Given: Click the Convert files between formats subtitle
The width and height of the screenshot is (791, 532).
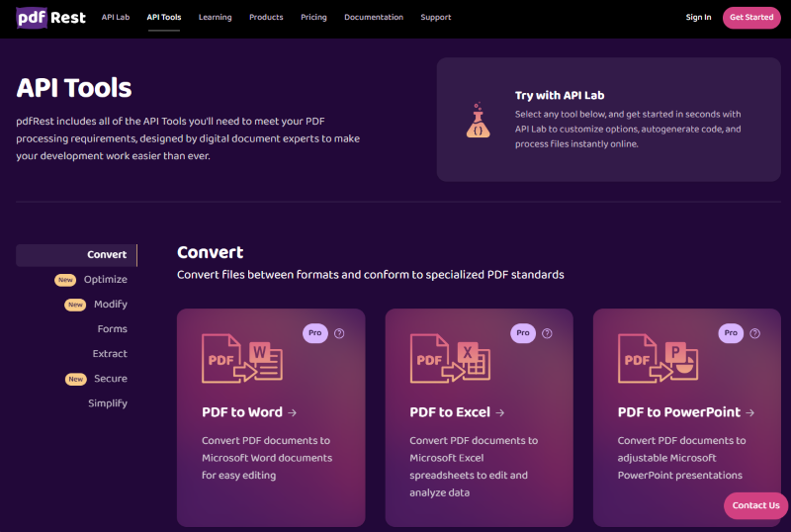Looking at the screenshot, I should (x=370, y=275).
